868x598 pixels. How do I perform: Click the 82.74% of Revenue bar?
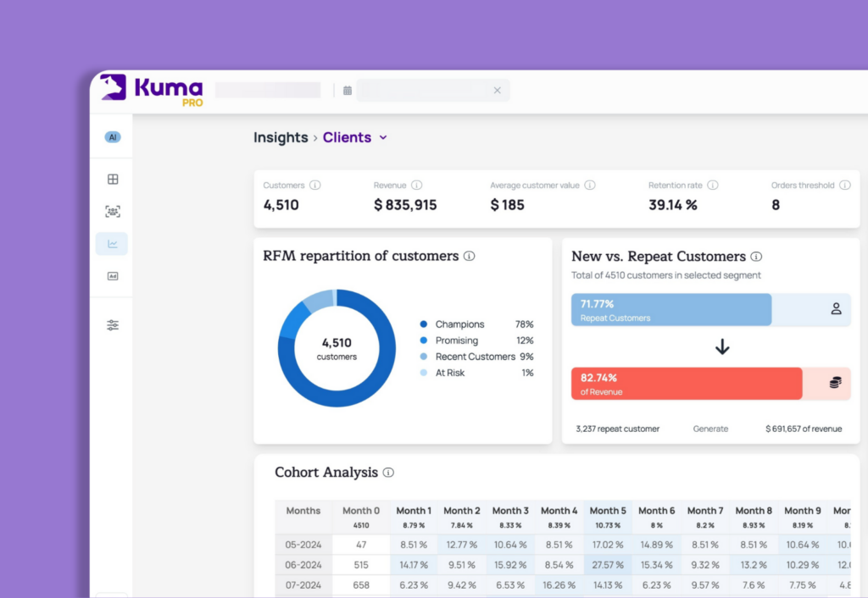tap(687, 384)
